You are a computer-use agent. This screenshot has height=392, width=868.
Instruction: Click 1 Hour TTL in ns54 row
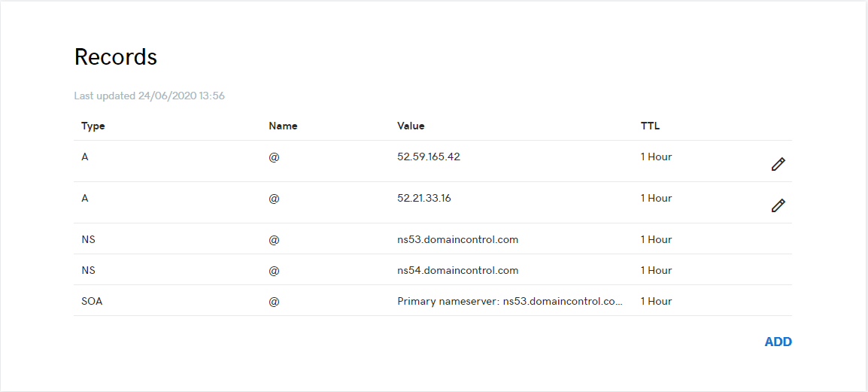point(656,271)
